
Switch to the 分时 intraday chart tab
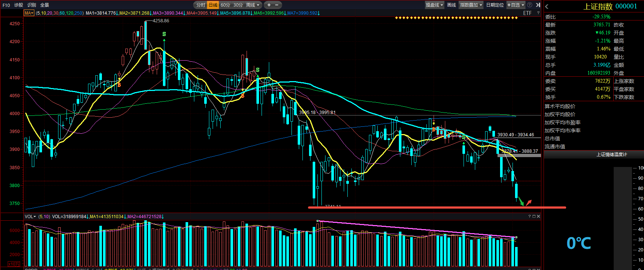201,5
